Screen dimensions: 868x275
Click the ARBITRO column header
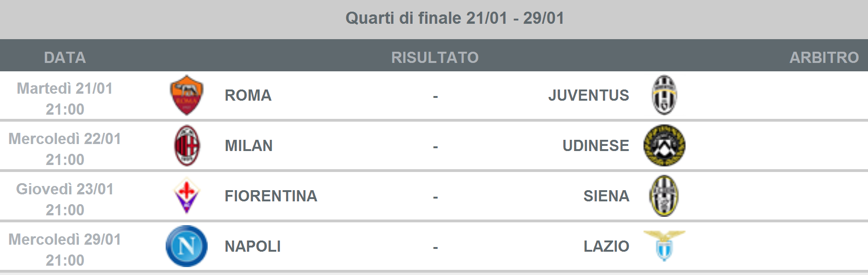tap(824, 57)
